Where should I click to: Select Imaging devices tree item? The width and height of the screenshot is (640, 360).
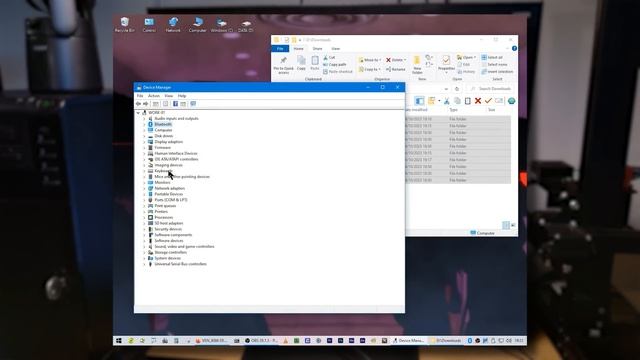[x=168, y=165]
